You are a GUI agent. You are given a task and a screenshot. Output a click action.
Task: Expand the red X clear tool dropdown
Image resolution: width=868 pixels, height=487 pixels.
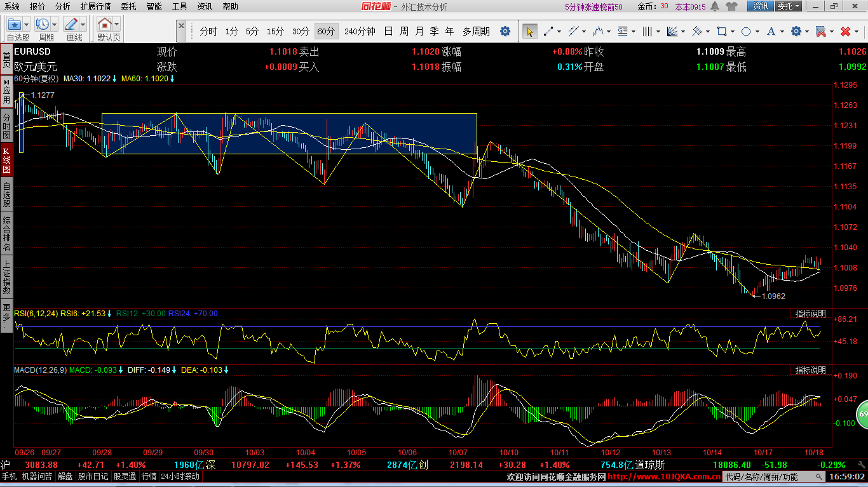(x=856, y=32)
